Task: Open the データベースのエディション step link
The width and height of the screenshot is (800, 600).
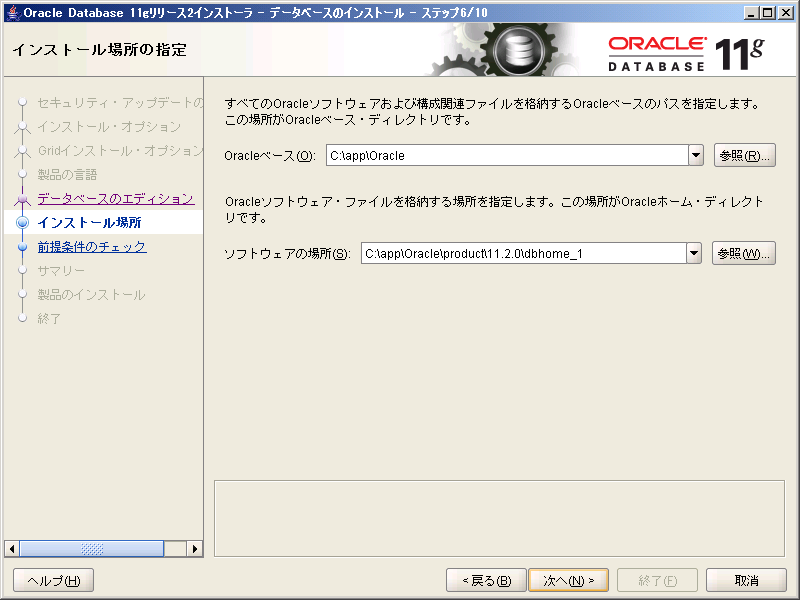Action: [115, 199]
